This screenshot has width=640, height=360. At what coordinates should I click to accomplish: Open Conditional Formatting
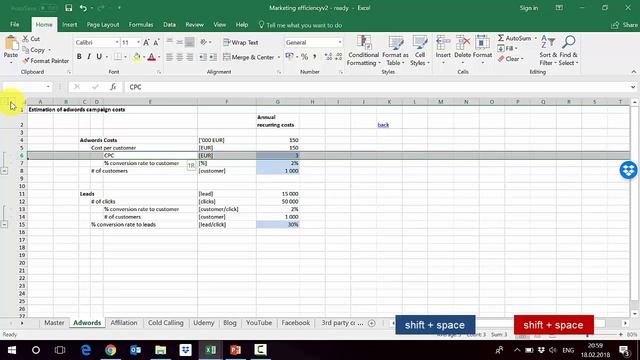[363, 51]
